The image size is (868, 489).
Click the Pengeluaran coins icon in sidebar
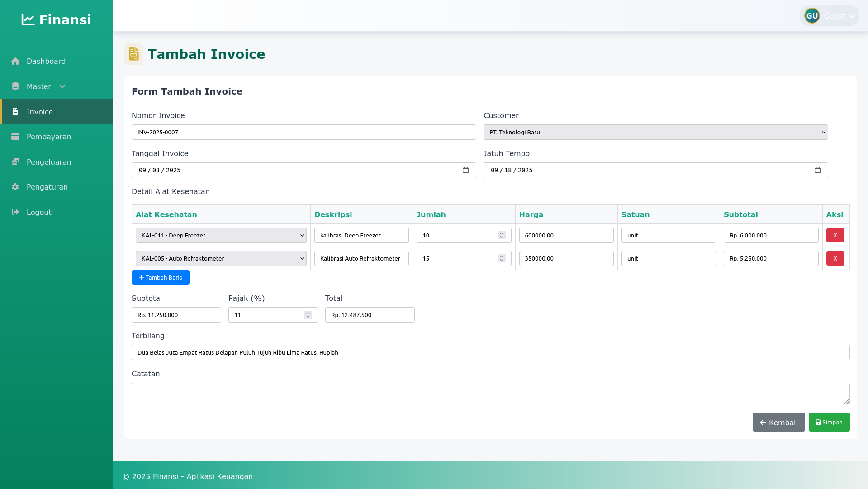coord(15,162)
